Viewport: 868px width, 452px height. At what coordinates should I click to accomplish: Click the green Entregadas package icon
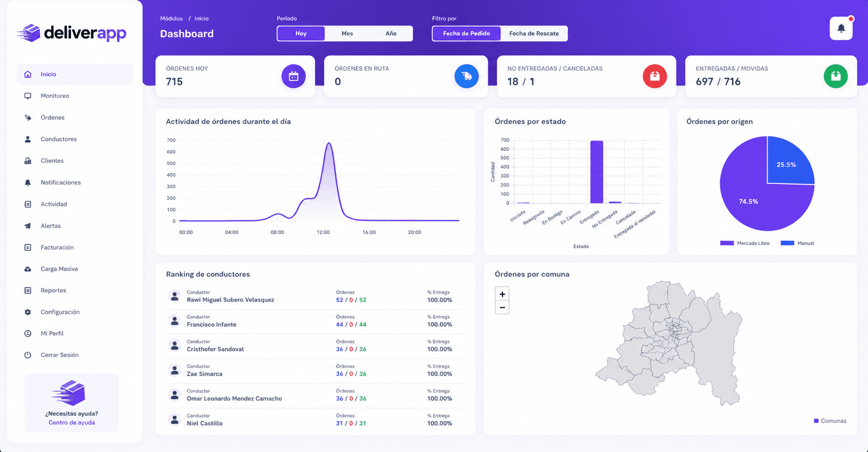[836, 76]
